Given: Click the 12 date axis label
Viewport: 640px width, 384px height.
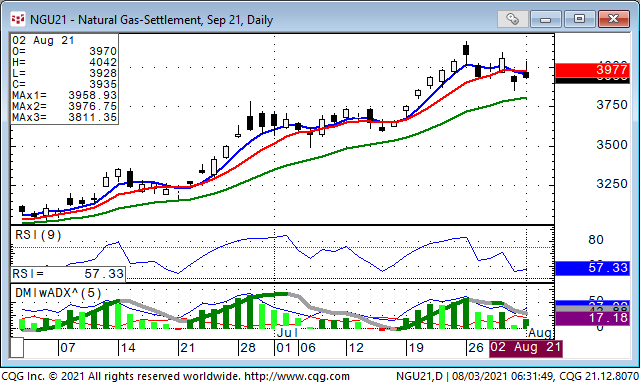Looking at the screenshot, I should [356, 348].
